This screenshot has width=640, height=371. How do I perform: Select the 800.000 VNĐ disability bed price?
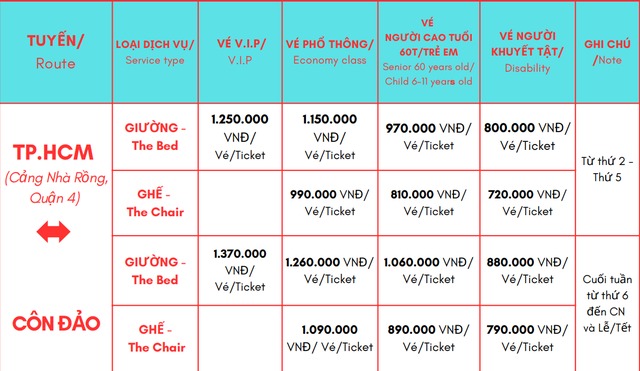[x=527, y=137]
